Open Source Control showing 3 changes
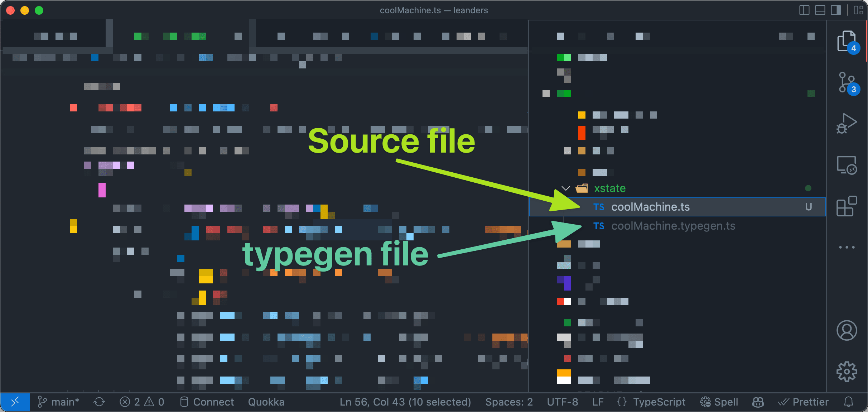The height and width of the screenshot is (412, 868). 848,82
